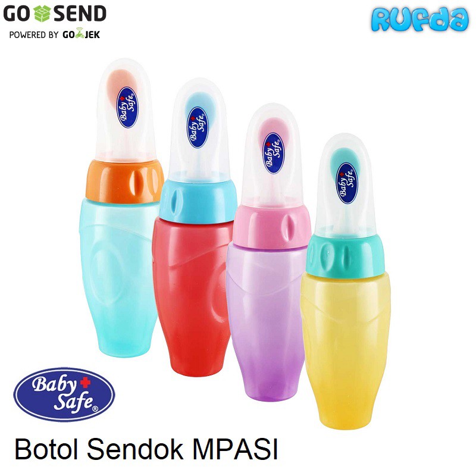The image size is (476, 476).
Task: Click the pink screw cap ring
Action: pos(272,227)
